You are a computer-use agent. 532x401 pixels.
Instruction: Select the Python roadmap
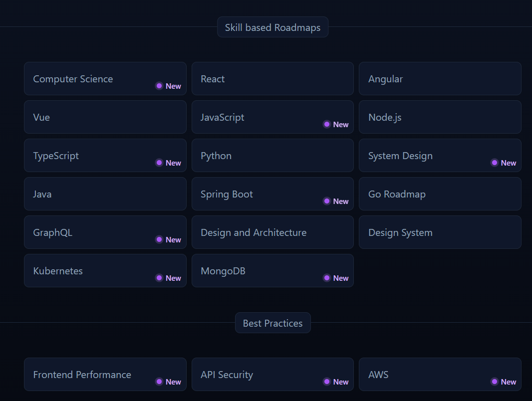point(272,155)
